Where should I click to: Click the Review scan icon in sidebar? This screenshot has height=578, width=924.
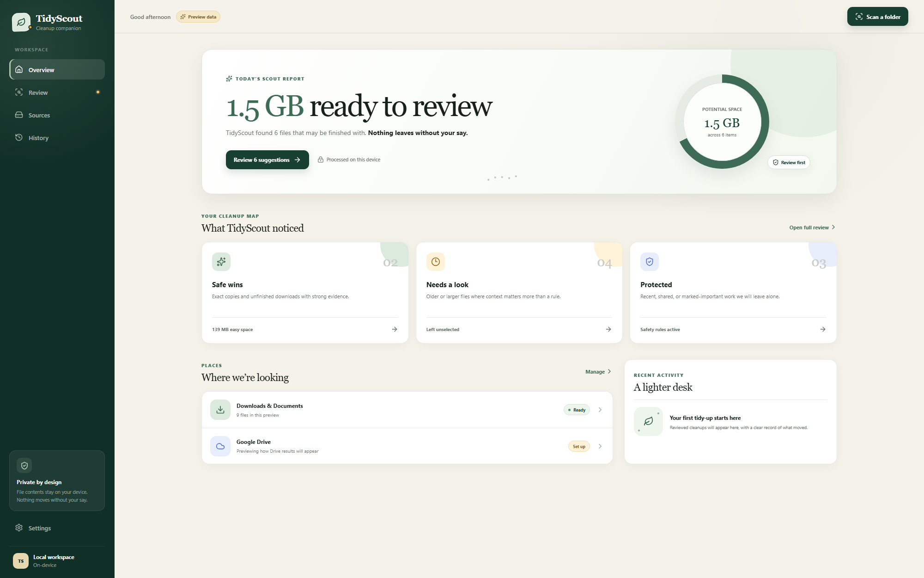[19, 92]
